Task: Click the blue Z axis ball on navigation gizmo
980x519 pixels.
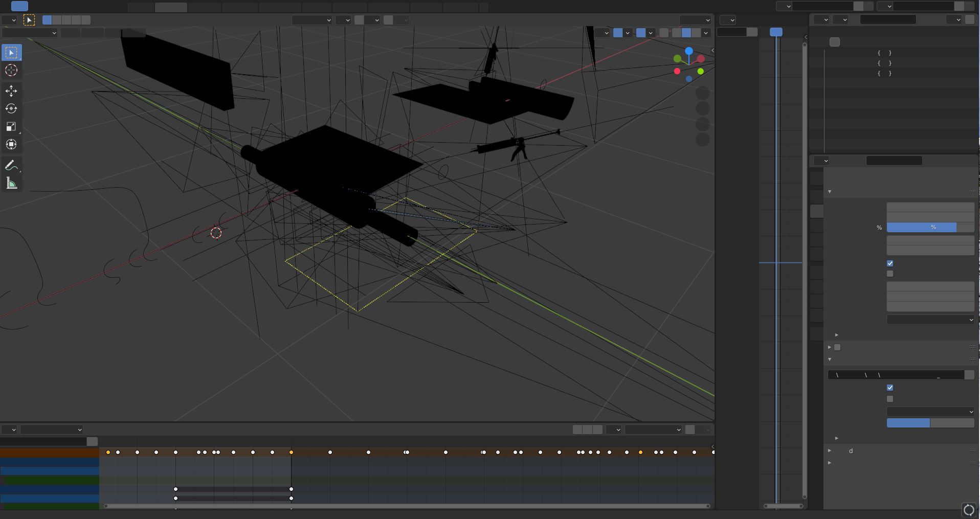Action: (x=689, y=51)
